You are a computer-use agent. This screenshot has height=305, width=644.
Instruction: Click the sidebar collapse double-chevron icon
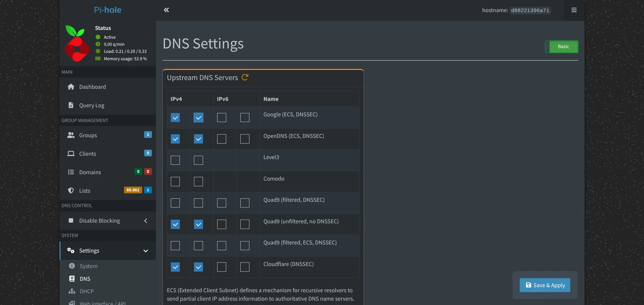point(166,10)
